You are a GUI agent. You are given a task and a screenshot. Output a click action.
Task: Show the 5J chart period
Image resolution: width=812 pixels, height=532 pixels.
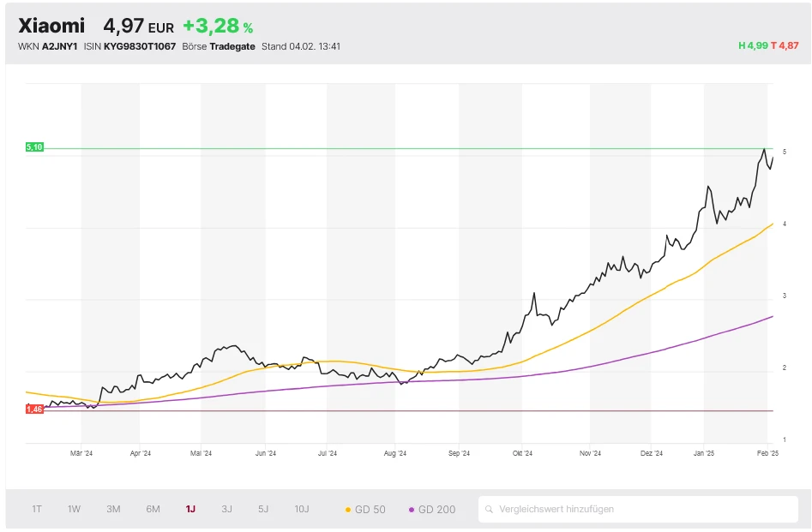pos(263,509)
